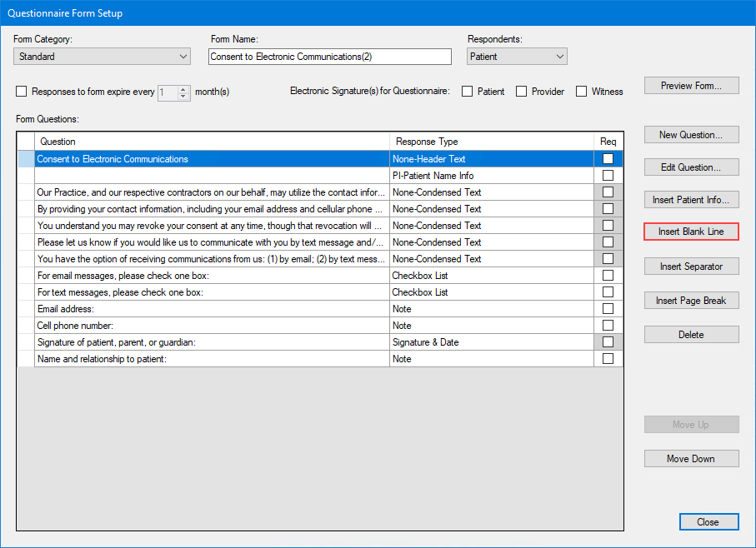The image size is (756, 548).
Task: Delete the selected question row
Action: click(x=691, y=334)
